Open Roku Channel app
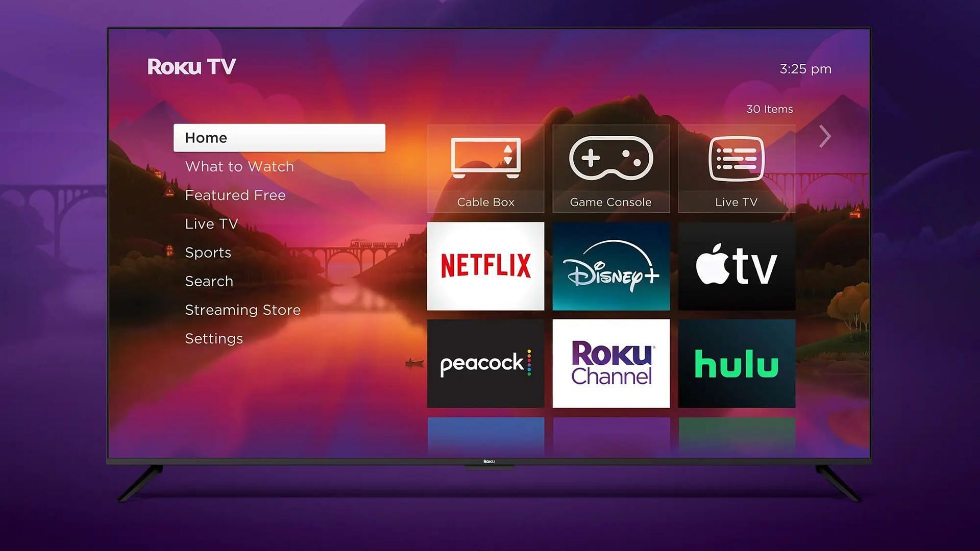 tap(610, 363)
